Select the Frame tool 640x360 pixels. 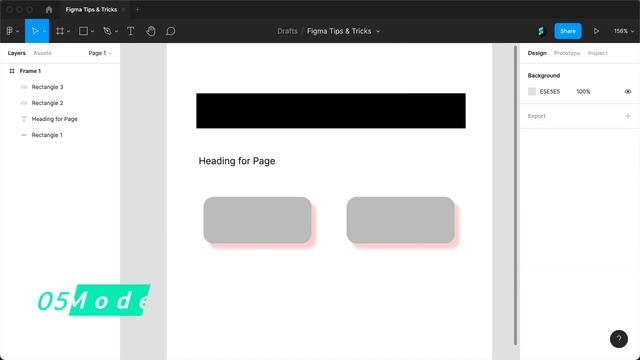point(60,31)
